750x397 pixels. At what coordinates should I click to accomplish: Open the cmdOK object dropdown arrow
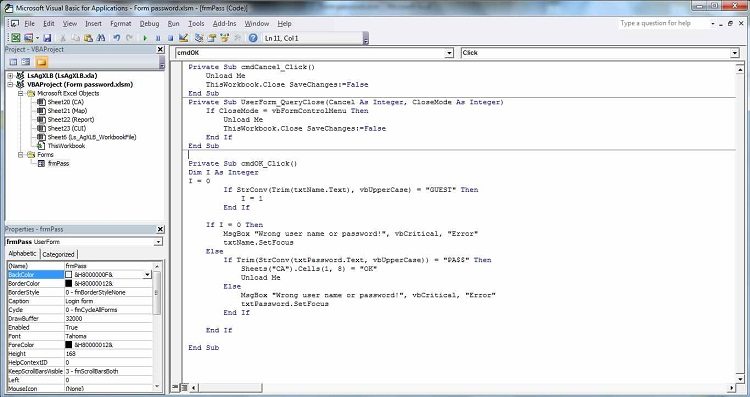(x=449, y=53)
